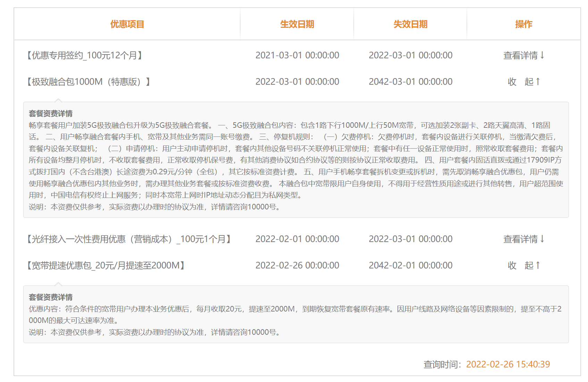Click the 操作 column header
This screenshot has height=382, width=588.
(523, 24)
